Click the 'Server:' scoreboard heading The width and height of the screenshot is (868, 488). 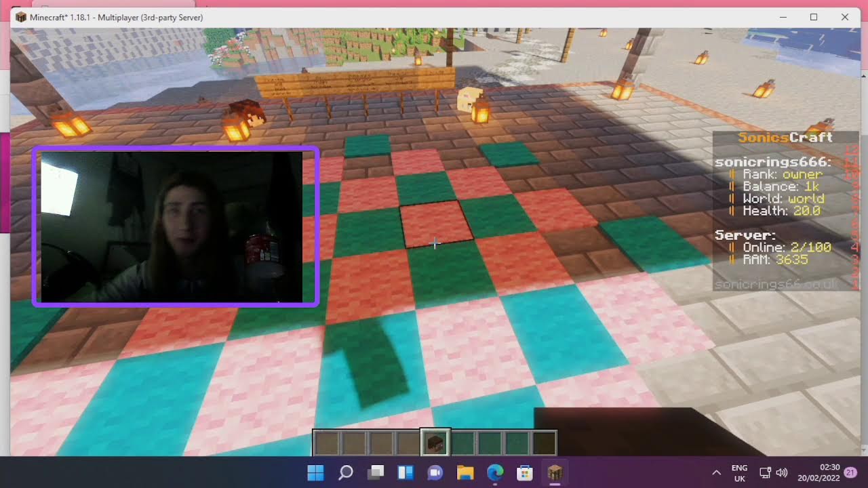click(x=745, y=235)
